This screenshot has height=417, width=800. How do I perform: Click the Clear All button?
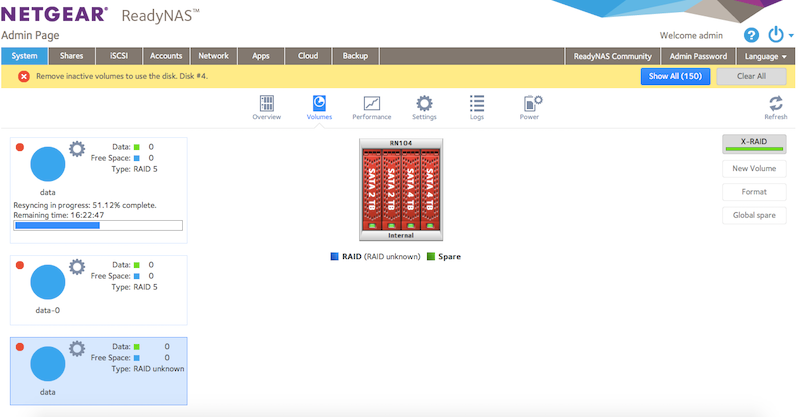pyautogui.click(x=752, y=77)
